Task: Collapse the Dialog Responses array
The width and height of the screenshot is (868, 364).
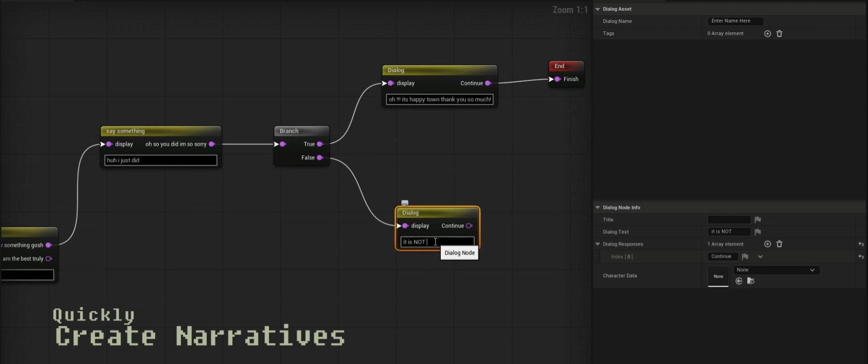Action: tap(598, 244)
